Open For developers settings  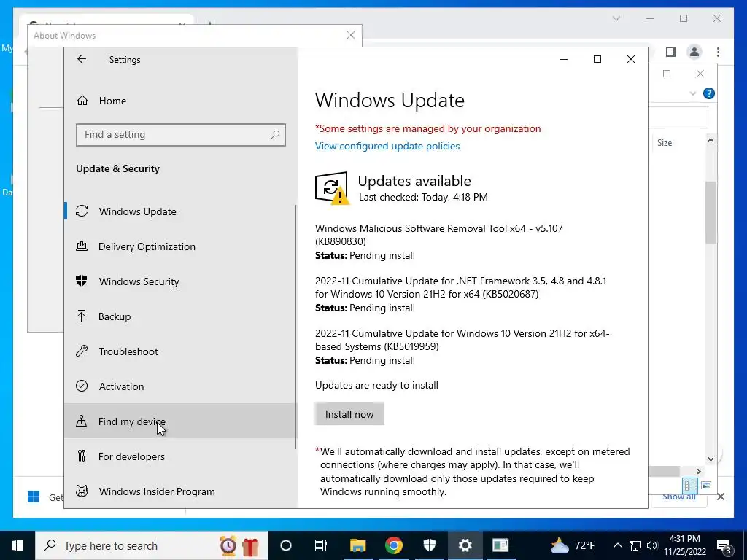pyautogui.click(x=181, y=456)
